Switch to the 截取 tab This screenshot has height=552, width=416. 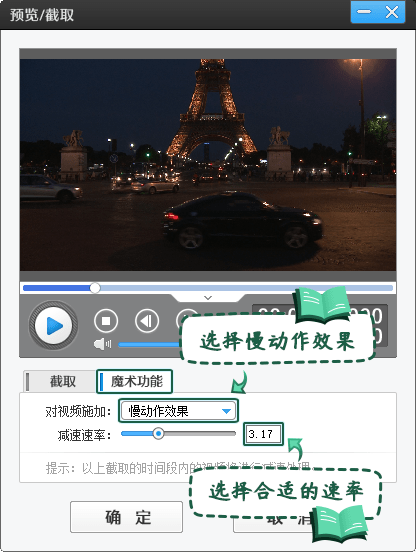60,381
